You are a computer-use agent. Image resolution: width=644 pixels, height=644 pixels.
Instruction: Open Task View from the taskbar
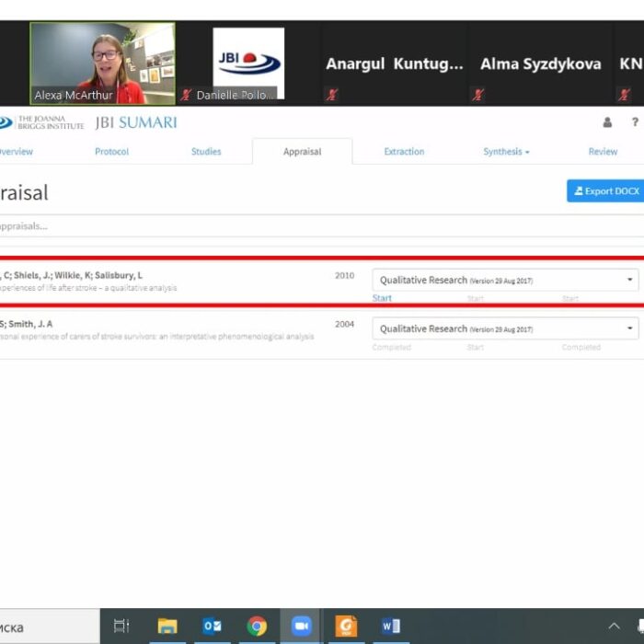coord(121,627)
